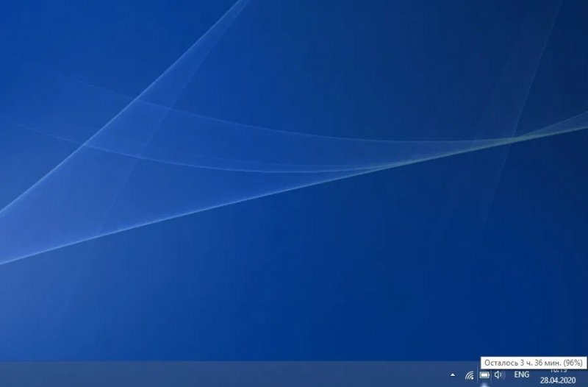Click the 96% text in battery tooltip
588x387 pixels.
coord(573,362)
